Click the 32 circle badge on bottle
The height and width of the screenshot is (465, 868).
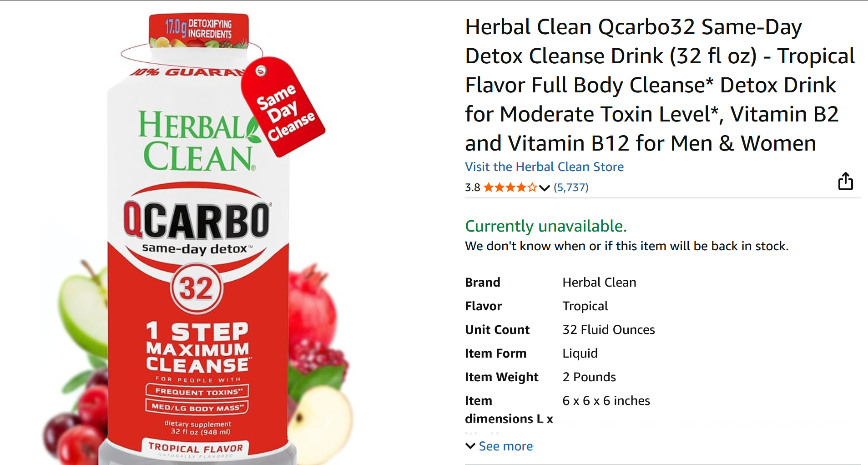(x=197, y=288)
